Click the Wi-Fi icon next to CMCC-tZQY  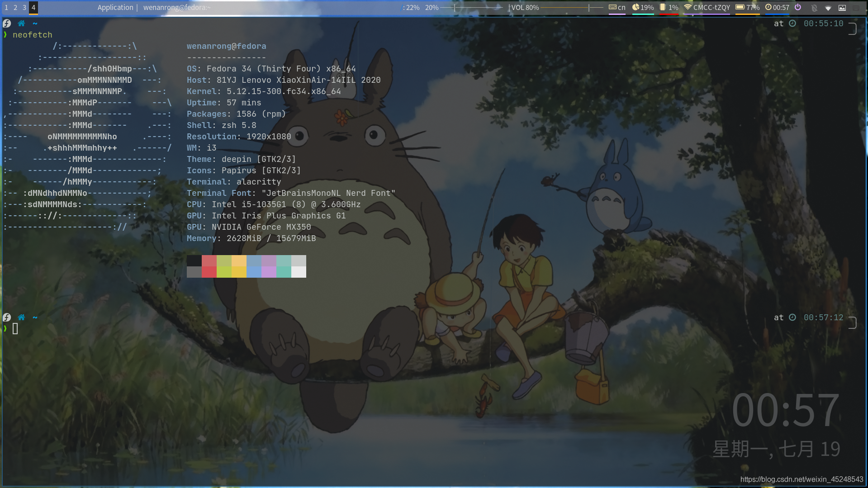[688, 7]
